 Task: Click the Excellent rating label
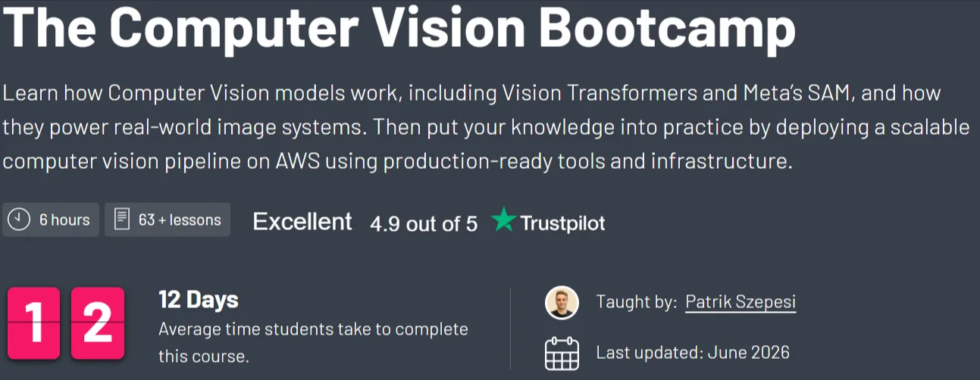click(302, 222)
